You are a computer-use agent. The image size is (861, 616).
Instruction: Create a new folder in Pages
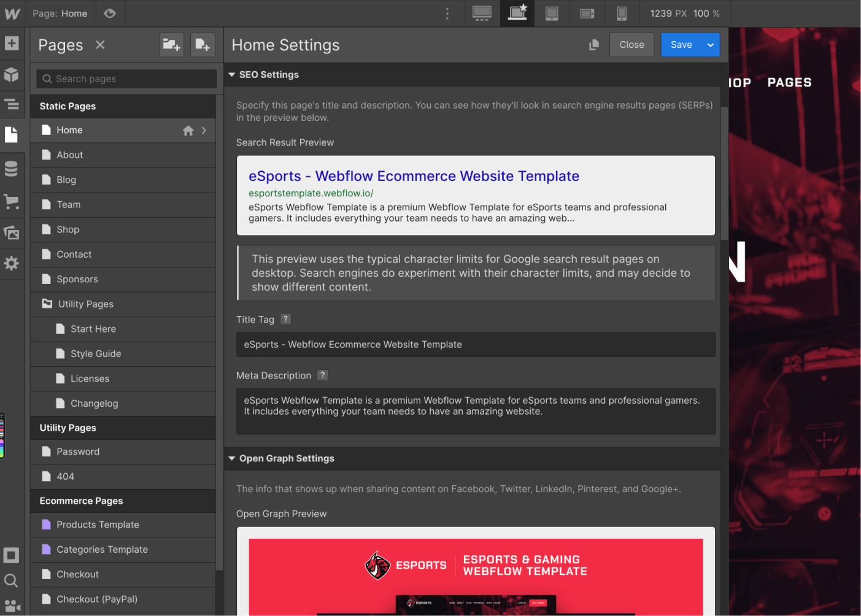[172, 45]
